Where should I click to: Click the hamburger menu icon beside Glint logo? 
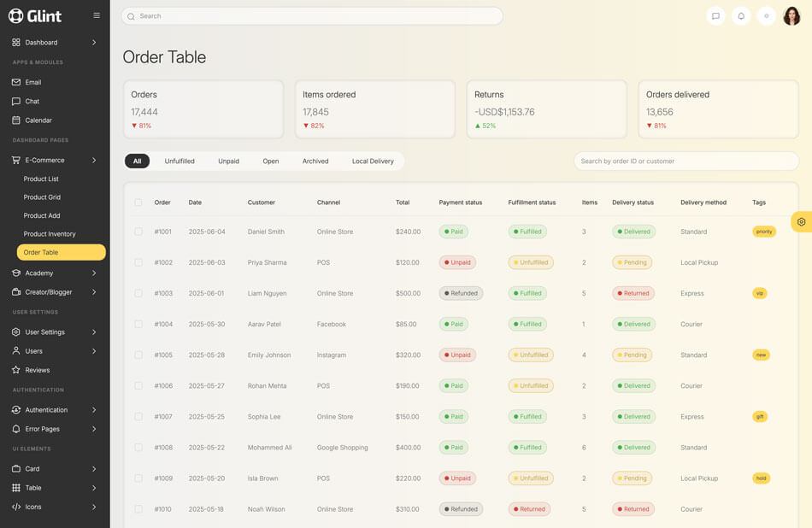click(x=97, y=15)
